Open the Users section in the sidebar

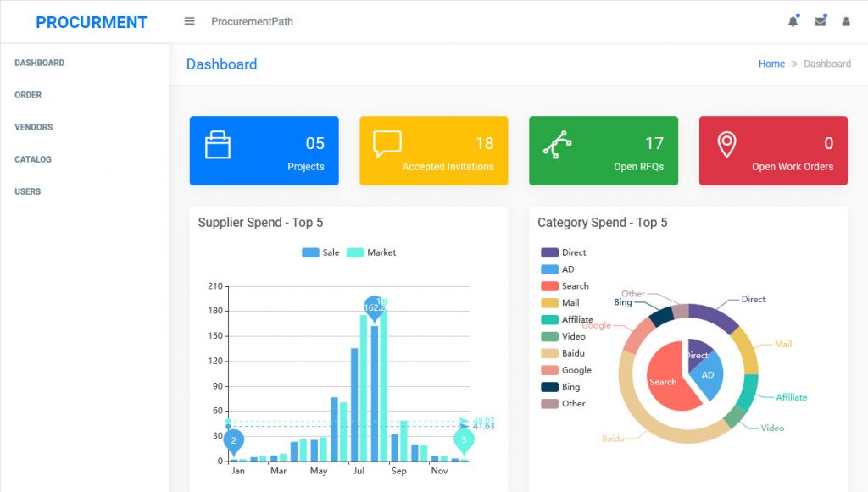27,191
